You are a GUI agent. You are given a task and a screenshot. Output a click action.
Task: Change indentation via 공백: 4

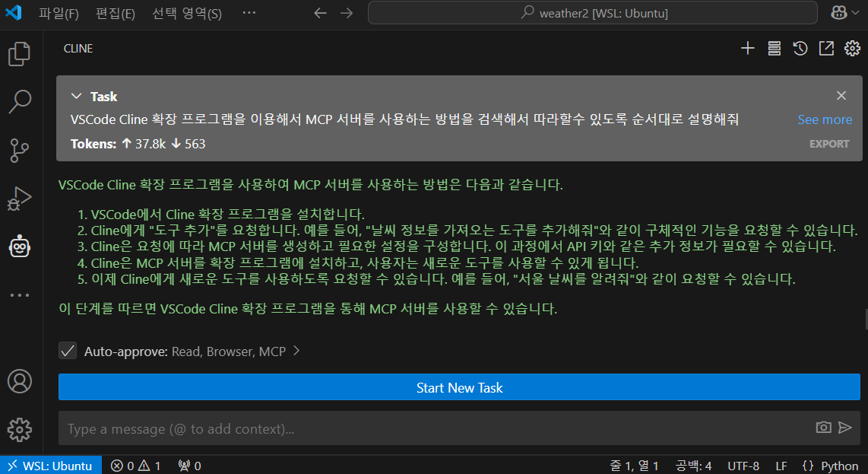pos(694,466)
